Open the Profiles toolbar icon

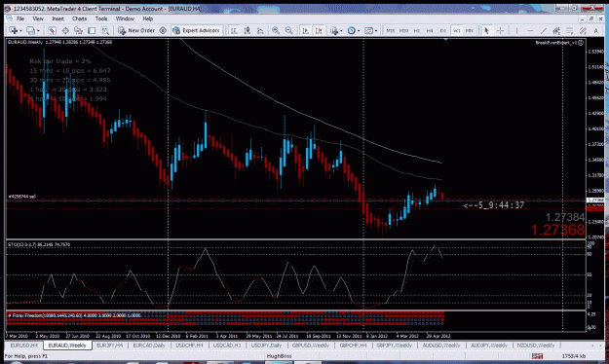pyautogui.click(x=30, y=30)
